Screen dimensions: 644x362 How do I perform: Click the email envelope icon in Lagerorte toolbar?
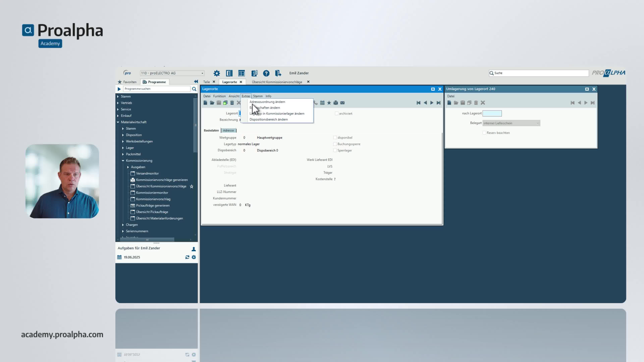click(342, 103)
